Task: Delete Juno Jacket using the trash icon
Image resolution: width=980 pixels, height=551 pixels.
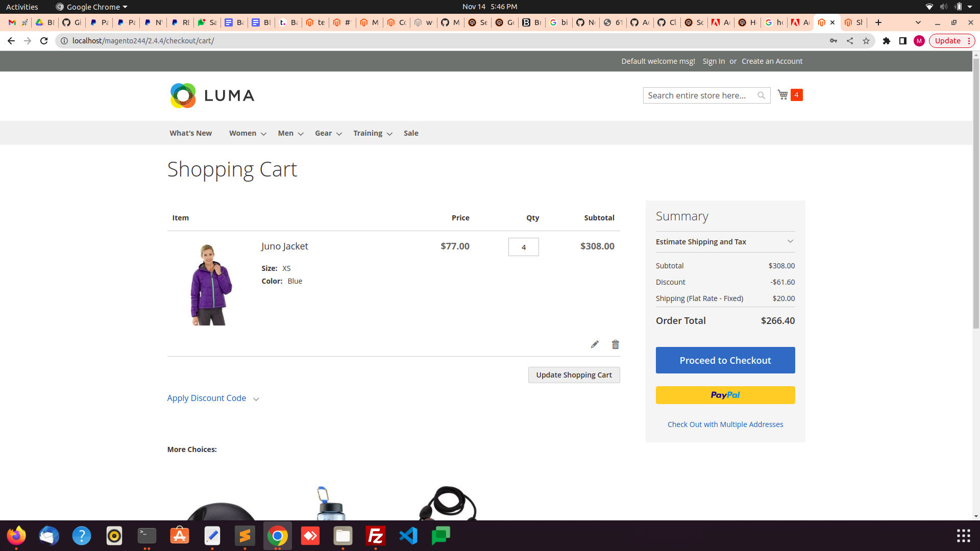Action: (x=615, y=344)
